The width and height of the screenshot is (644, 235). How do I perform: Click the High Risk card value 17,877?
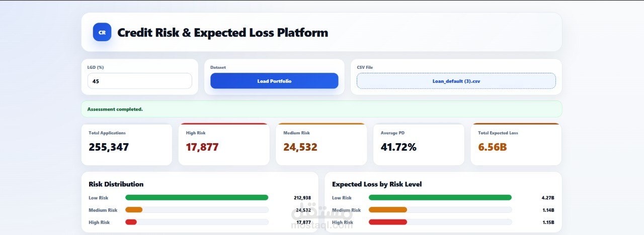pos(202,147)
